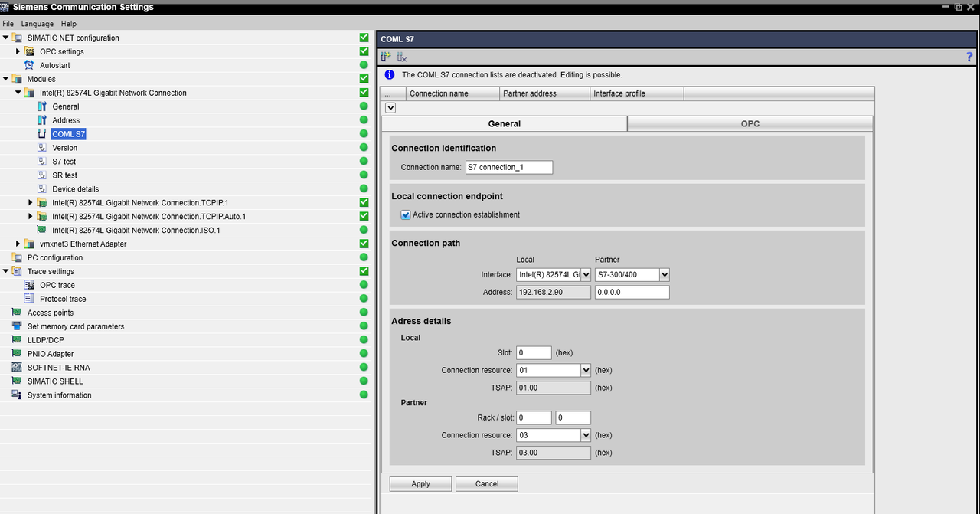
Task: Collapse the Trace settings node
Action: pyautogui.click(x=5, y=271)
